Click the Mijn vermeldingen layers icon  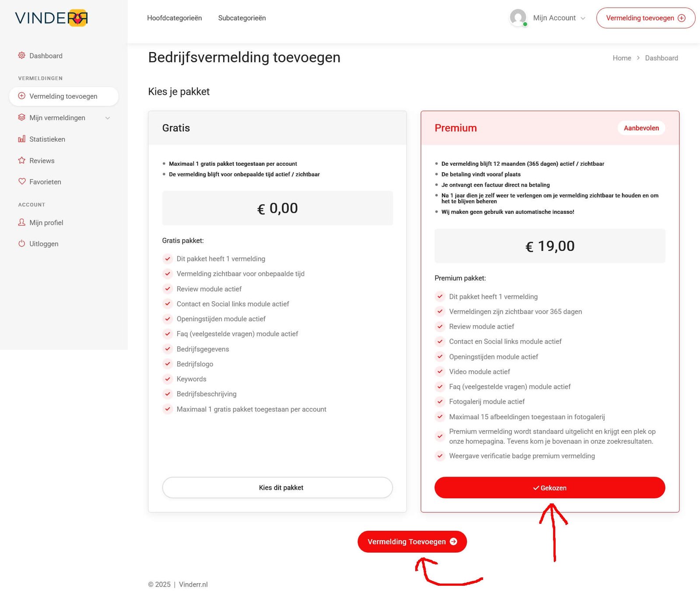(21, 118)
